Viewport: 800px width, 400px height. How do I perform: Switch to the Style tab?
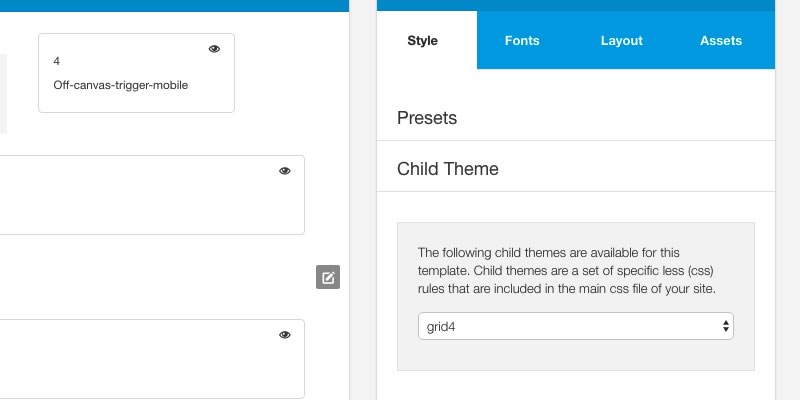tap(423, 41)
